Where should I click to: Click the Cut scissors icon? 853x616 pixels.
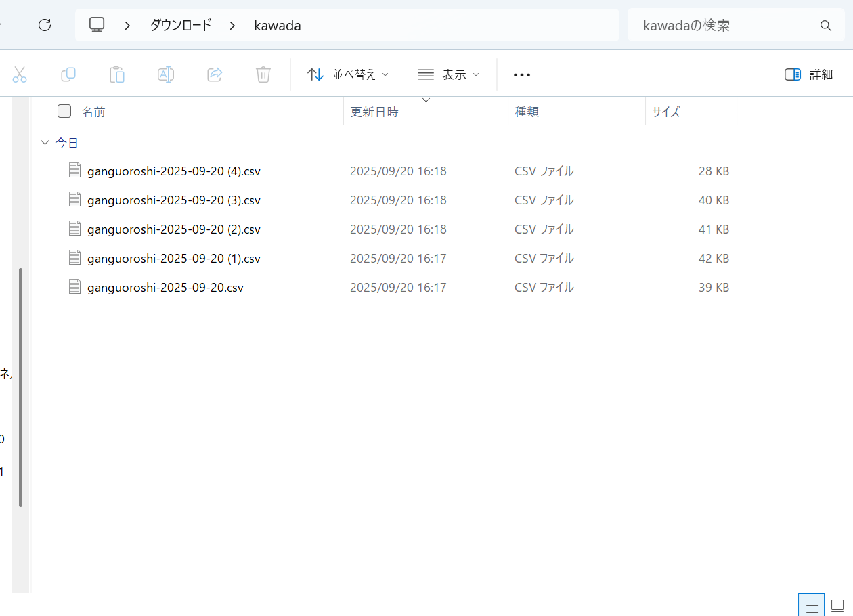tap(20, 74)
